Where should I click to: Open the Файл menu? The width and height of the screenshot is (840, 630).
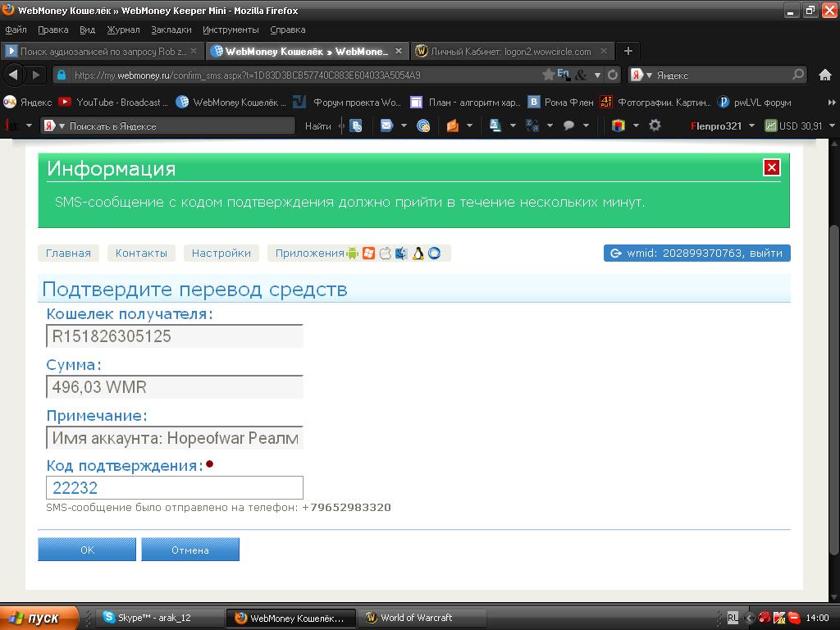[x=16, y=30]
